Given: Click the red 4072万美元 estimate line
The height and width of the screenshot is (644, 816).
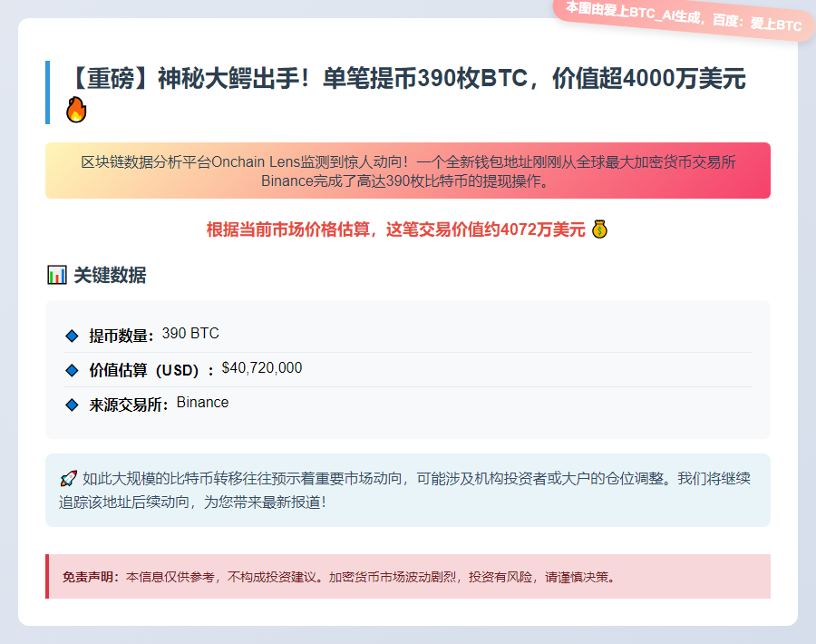Looking at the screenshot, I should coord(395,229).
